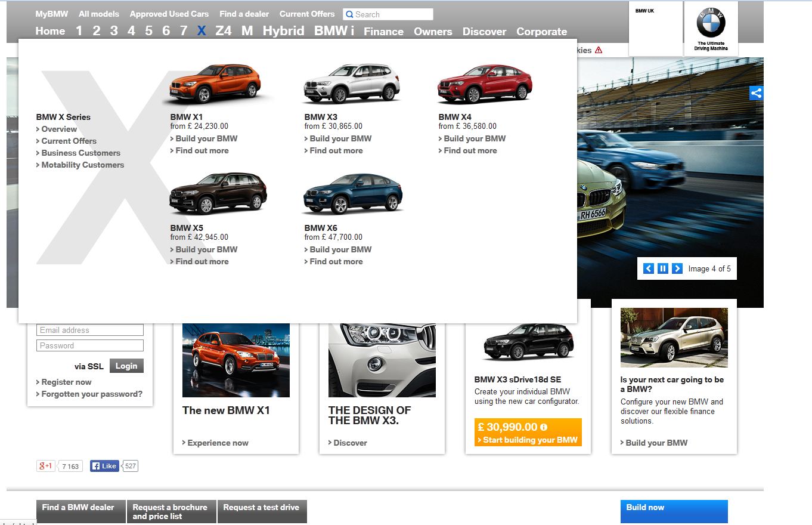Screen dimensions: 812x525
Task: Click Register now link
Action: pos(64,382)
